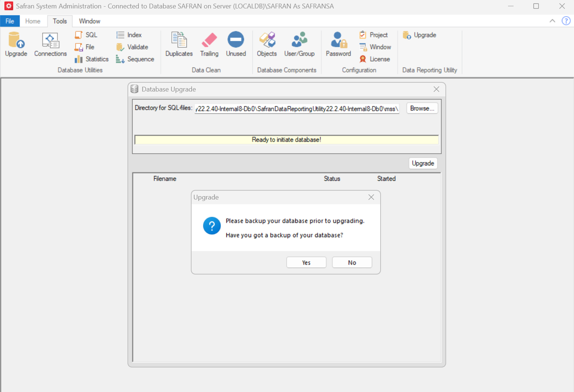Click Upgrade button in Database Upgrade window

(423, 163)
